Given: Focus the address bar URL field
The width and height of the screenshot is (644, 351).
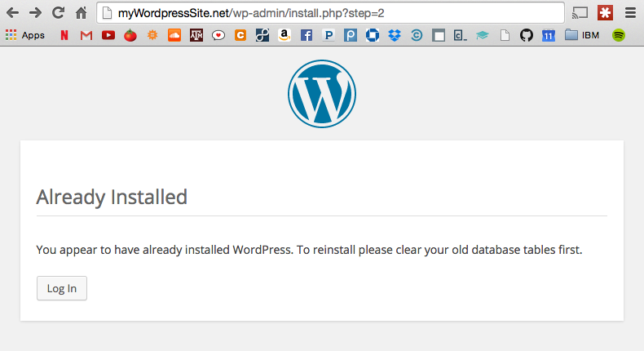Looking at the screenshot, I should pyautogui.click(x=331, y=13).
